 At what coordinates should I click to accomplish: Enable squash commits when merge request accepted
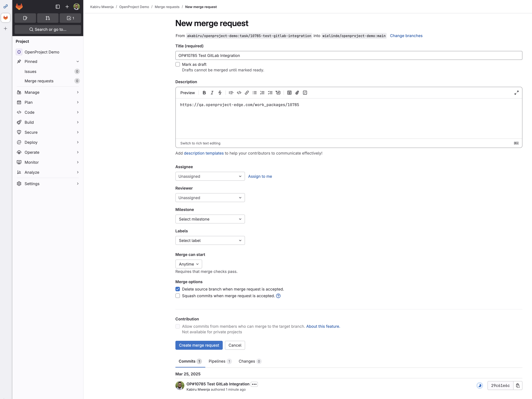pyautogui.click(x=178, y=296)
